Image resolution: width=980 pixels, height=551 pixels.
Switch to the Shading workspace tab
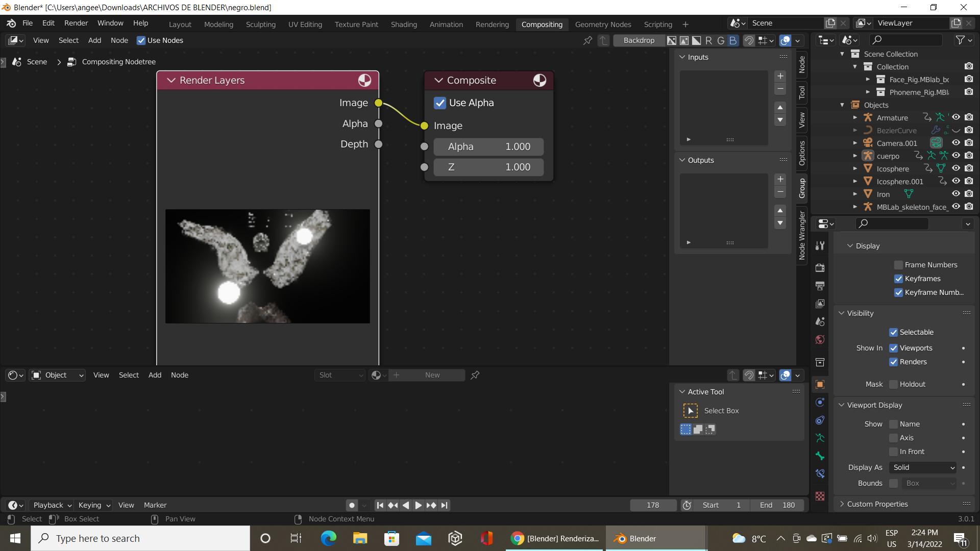coord(403,24)
